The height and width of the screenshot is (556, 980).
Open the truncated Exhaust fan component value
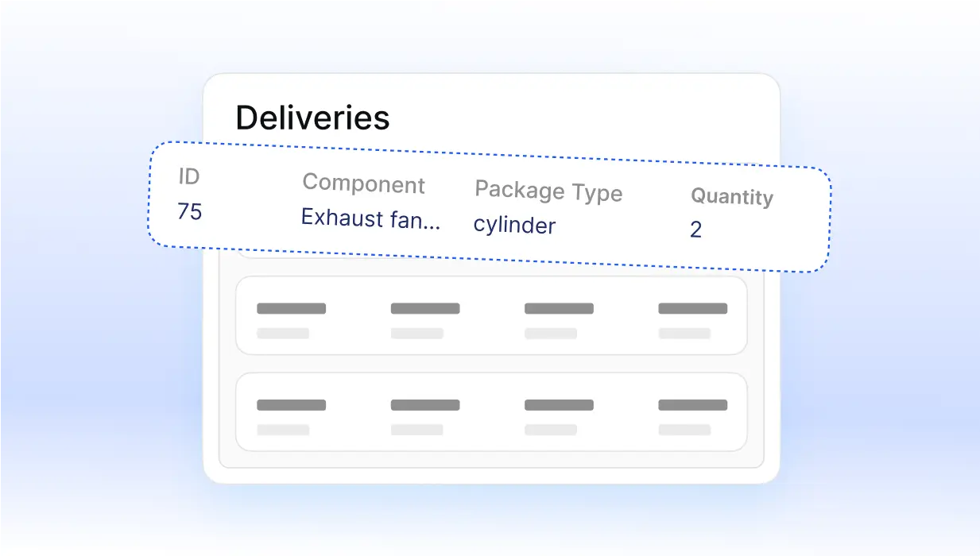pyautogui.click(x=370, y=218)
